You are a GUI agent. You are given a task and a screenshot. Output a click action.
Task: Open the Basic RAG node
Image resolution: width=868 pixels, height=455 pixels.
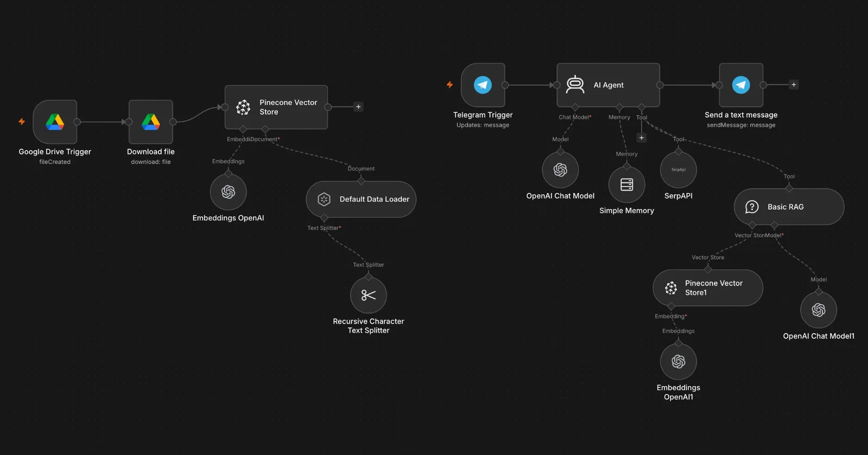pyautogui.click(x=789, y=207)
